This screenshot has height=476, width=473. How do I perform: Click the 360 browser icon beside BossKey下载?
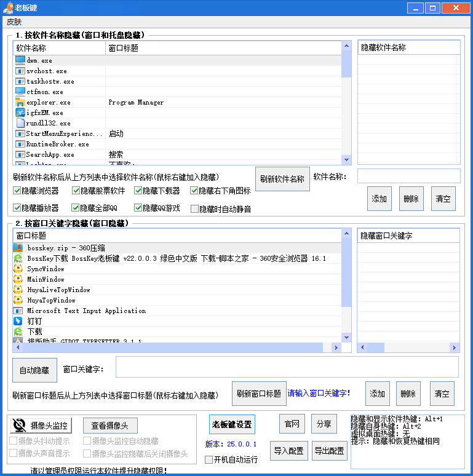tap(18, 258)
